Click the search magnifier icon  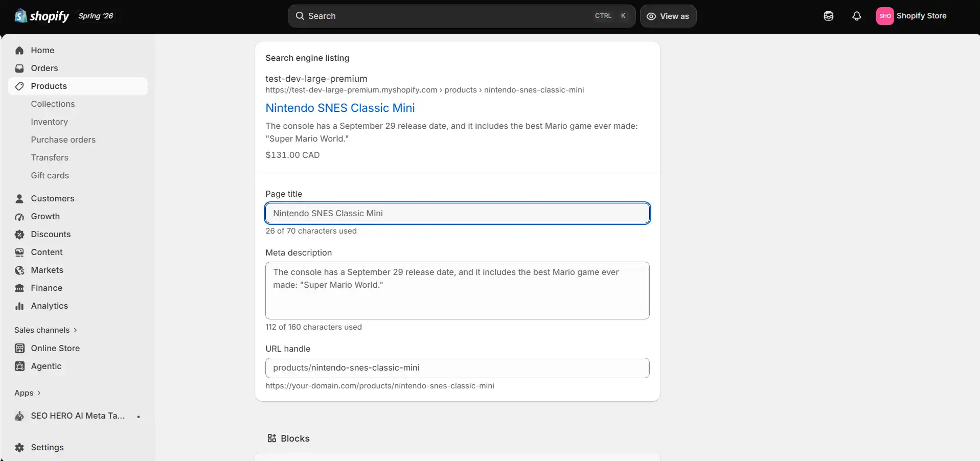[300, 16]
